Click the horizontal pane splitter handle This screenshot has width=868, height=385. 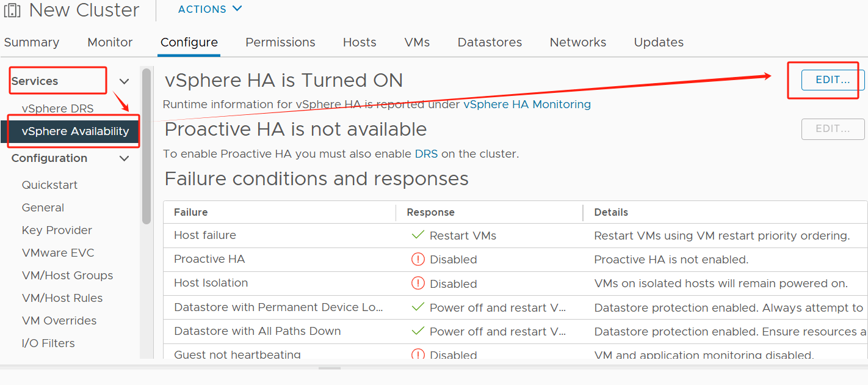pos(330,368)
